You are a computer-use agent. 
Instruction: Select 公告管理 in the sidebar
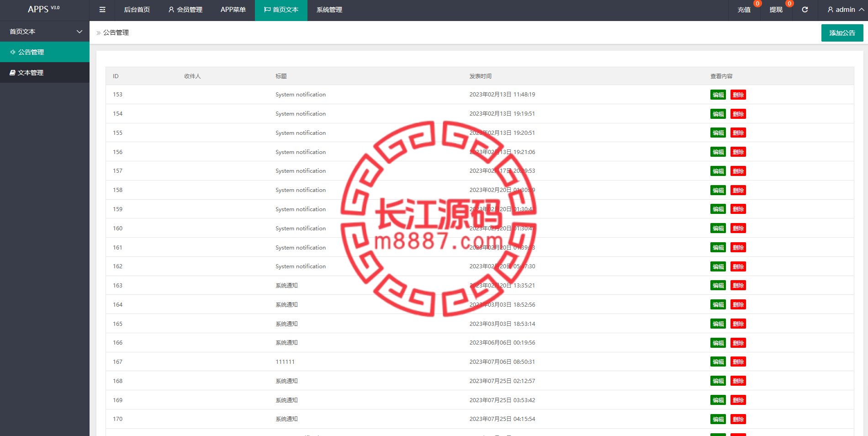(x=45, y=52)
